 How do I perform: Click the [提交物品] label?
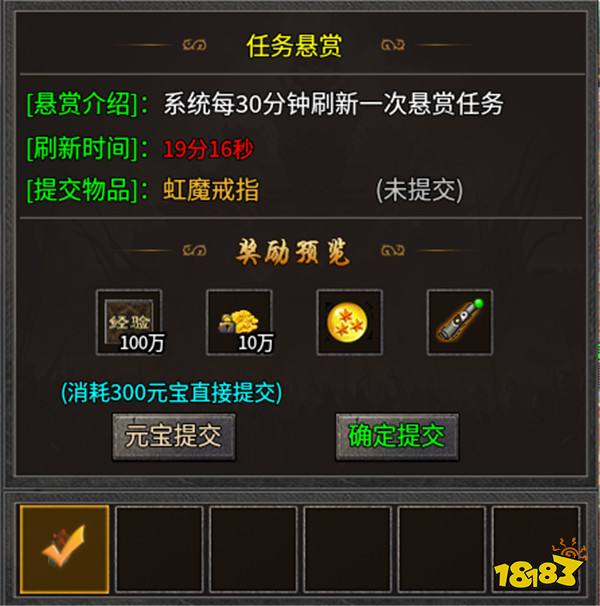point(87,190)
